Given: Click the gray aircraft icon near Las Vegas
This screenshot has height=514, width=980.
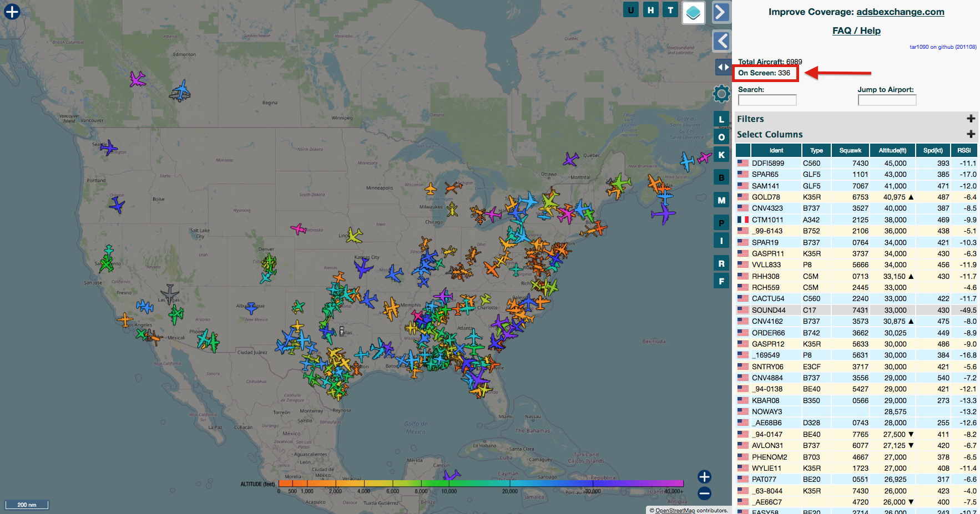Looking at the screenshot, I should (170, 293).
